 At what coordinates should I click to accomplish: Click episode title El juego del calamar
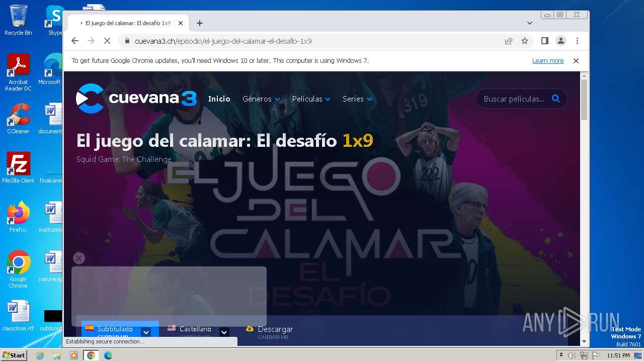click(224, 141)
